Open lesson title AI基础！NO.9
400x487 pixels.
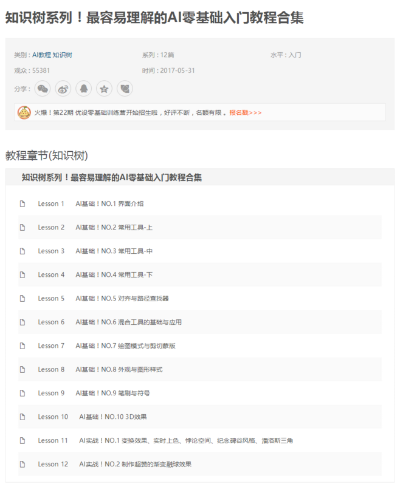coord(113,393)
